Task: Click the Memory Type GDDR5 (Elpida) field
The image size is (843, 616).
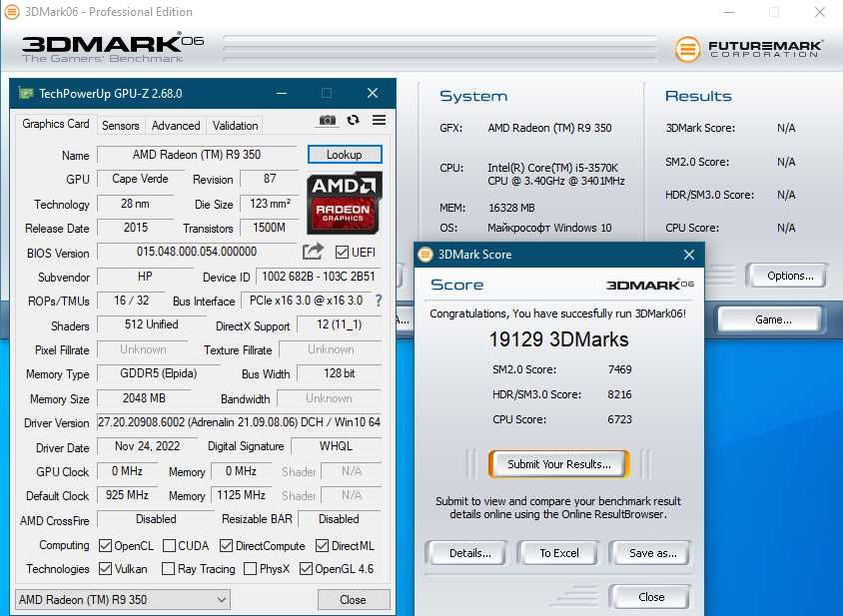Action: [159, 373]
